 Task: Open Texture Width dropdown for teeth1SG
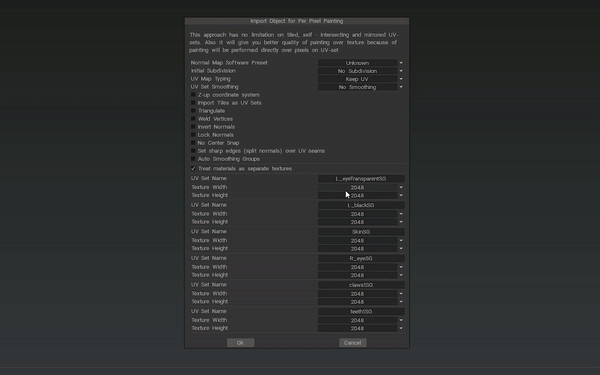click(361, 320)
